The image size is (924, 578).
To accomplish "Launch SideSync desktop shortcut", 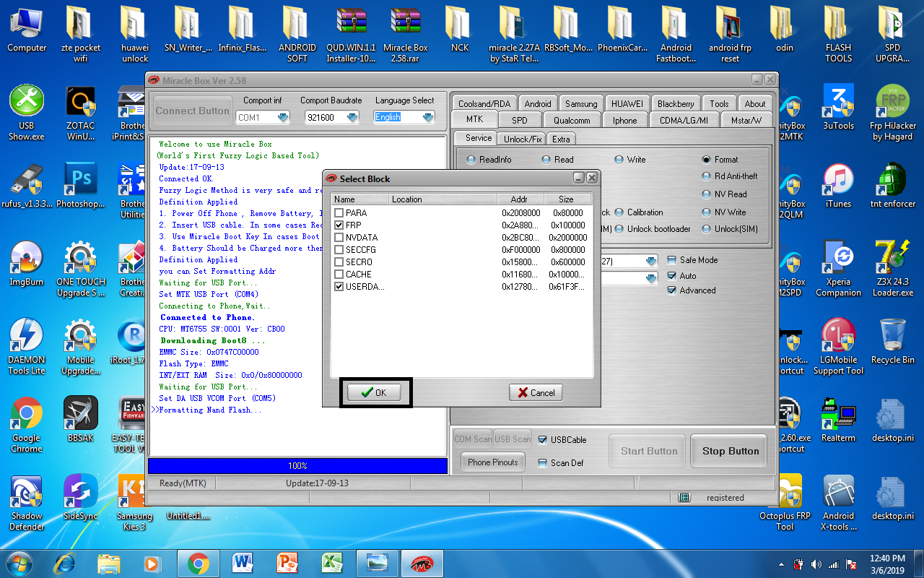I will pyautogui.click(x=81, y=498).
